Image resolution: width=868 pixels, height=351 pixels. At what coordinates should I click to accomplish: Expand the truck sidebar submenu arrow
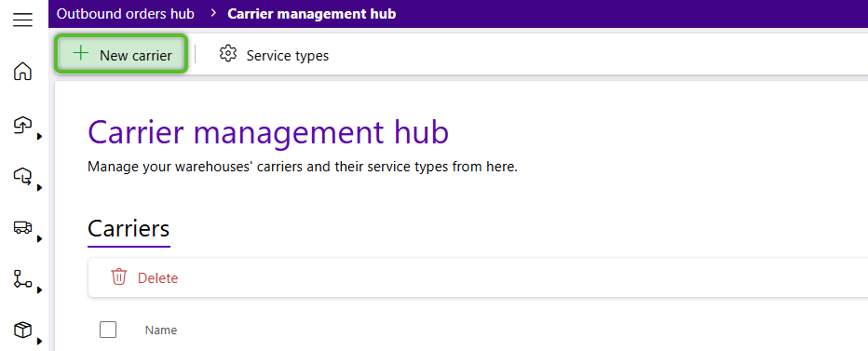point(39,238)
